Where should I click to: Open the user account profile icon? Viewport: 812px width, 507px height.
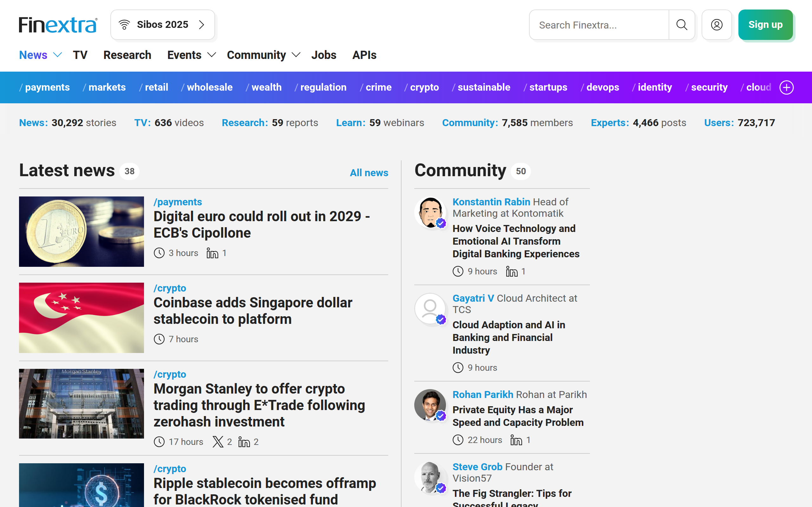[x=717, y=25]
